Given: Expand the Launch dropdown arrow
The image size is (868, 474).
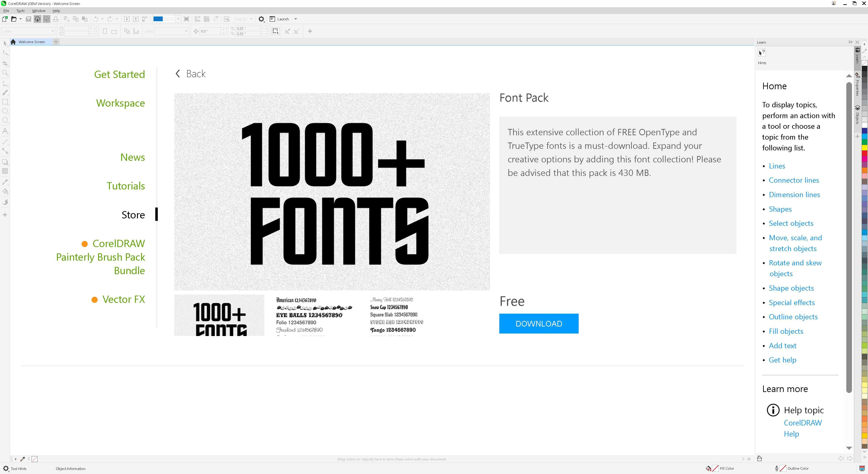Looking at the screenshot, I should click(x=295, y=19).
